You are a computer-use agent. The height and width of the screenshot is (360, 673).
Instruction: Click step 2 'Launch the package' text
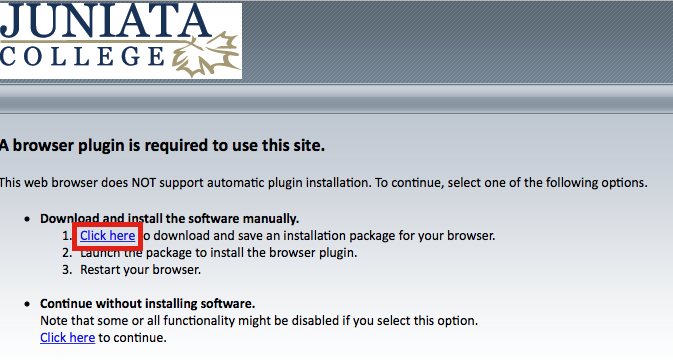pyautogui.click(x=218, y=253)
